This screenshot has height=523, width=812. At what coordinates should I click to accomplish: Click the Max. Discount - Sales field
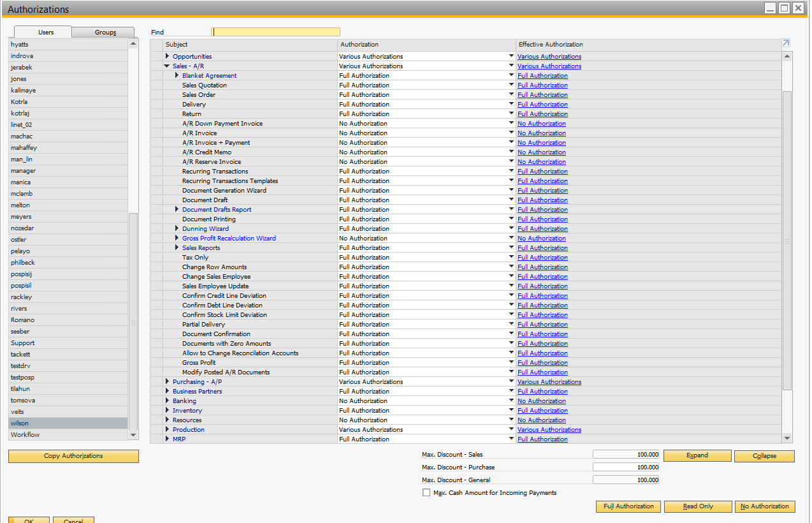[x=625, y=455]
